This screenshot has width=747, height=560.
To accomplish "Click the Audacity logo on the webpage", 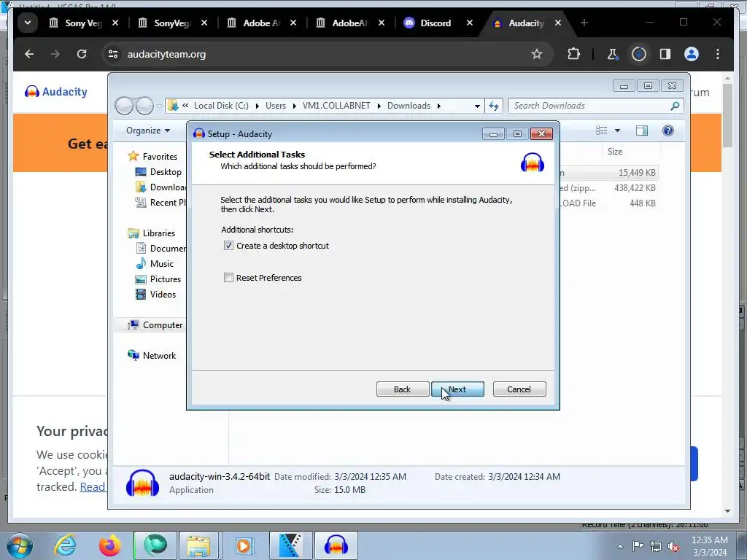I will 56,91.
